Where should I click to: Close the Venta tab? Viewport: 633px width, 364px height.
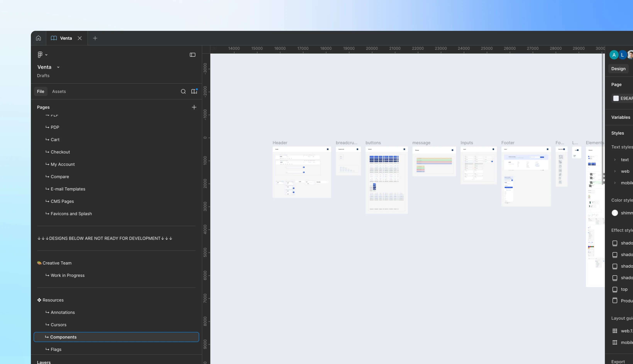point(80,38)
